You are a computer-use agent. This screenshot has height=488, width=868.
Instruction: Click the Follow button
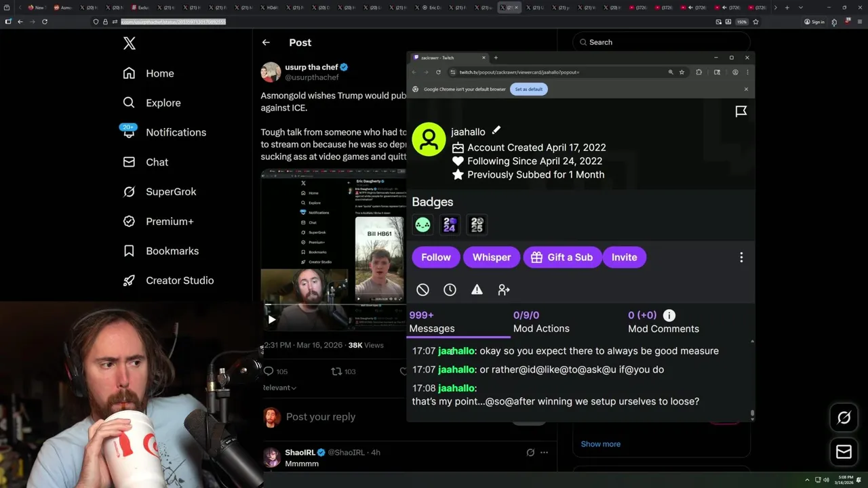[x=436, y=258]
